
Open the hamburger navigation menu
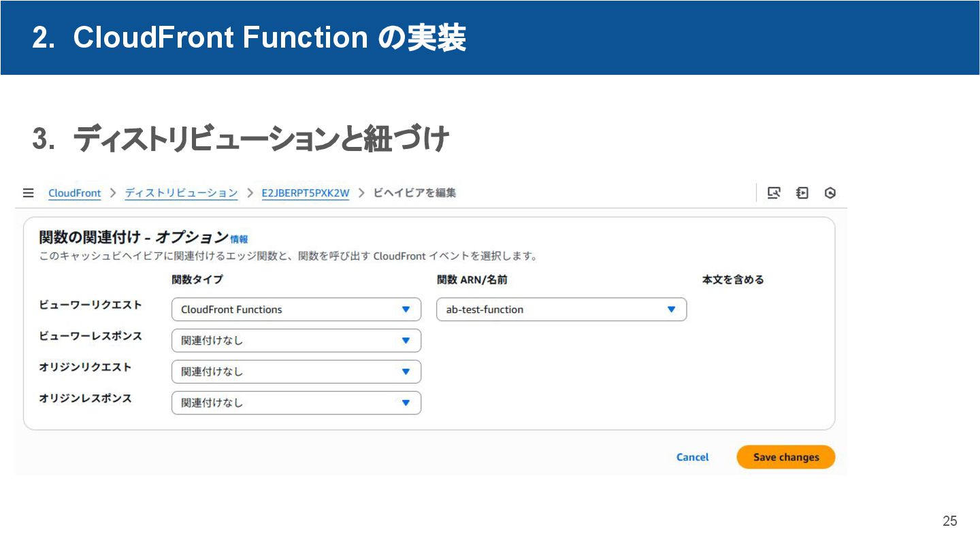(x=28, y=193)
